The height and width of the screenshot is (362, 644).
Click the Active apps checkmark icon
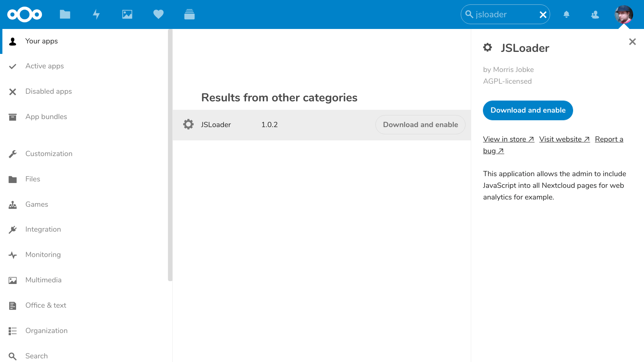[13, 66]
